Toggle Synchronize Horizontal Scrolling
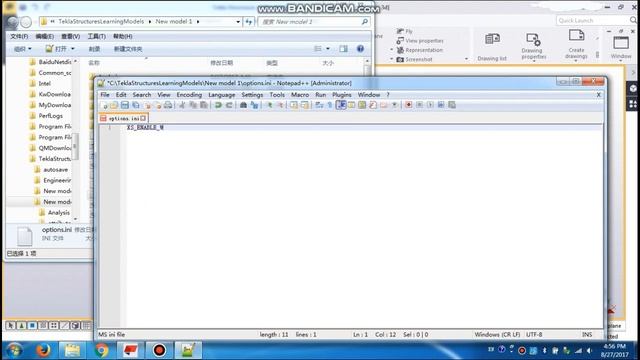The height and width of the screenshot is (360, 640). (x=305, y=105)
